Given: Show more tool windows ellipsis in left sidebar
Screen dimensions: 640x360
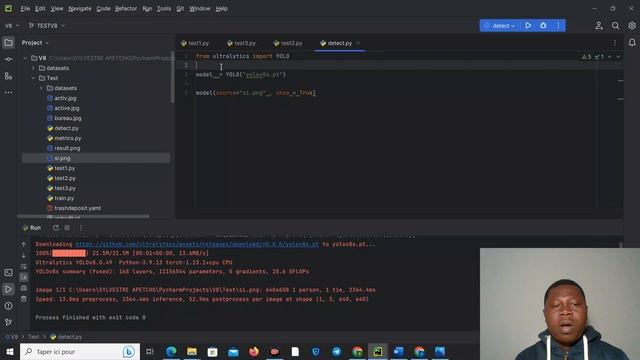Looking at the screenshot, I should [x=8, y=93].
